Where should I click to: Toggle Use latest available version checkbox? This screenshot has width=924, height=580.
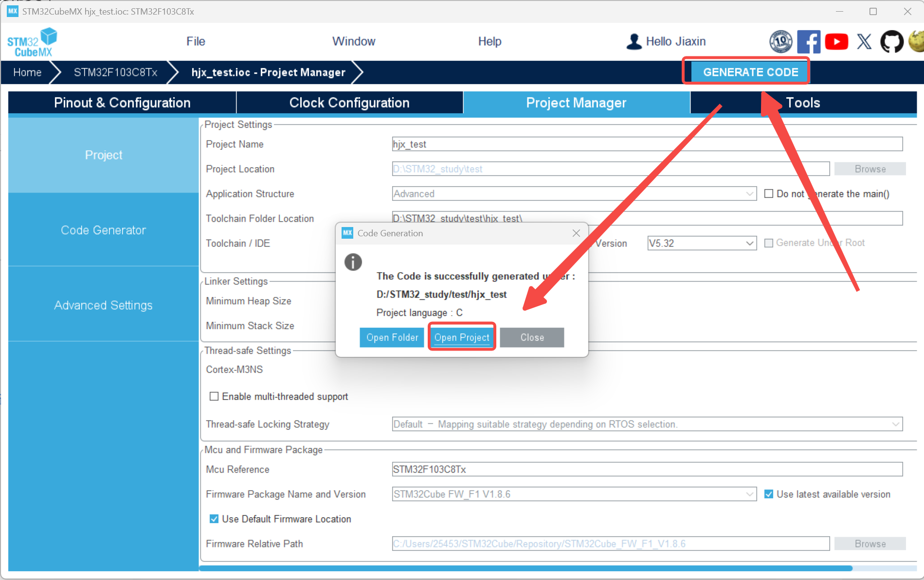pos(769,494)
